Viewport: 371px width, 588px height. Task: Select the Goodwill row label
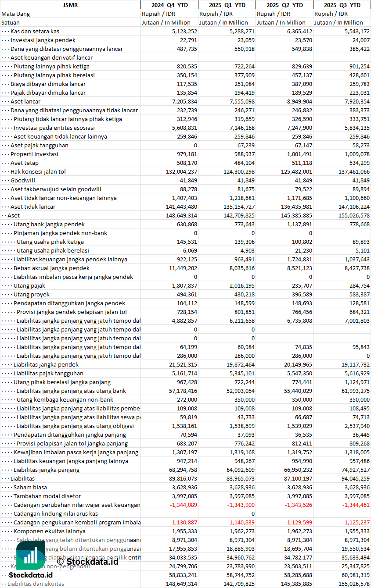pos(23,180)
